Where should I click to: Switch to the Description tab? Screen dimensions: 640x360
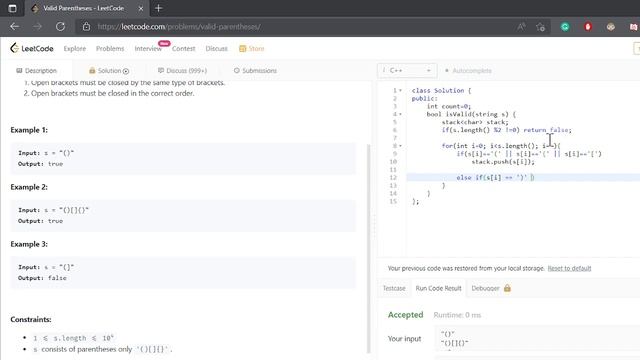coord(36,71)
